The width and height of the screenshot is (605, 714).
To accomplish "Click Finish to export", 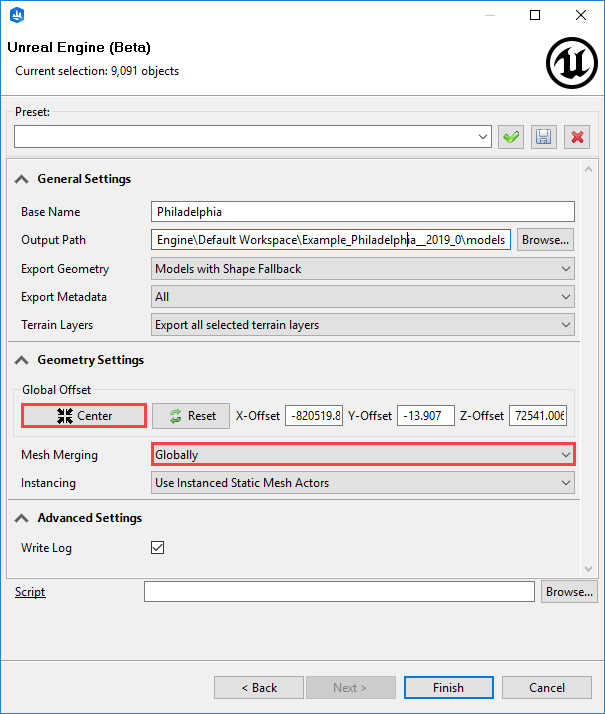I will (448, 688).
